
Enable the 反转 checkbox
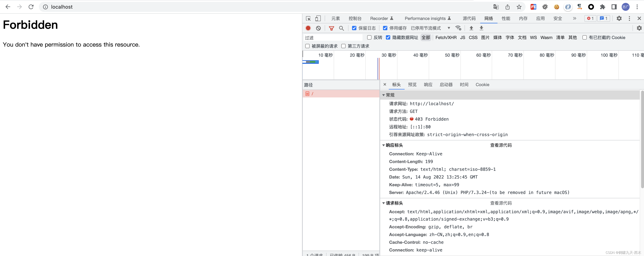point(369,37)
